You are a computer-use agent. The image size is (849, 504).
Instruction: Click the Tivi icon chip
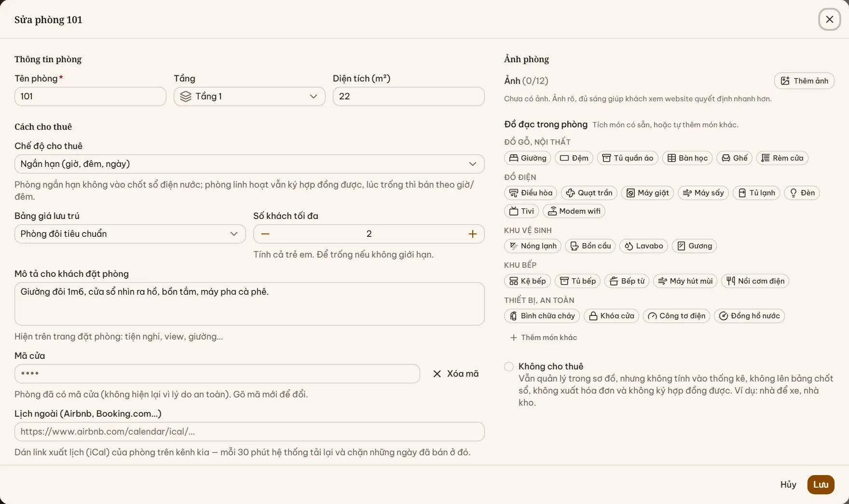(521, 211)
